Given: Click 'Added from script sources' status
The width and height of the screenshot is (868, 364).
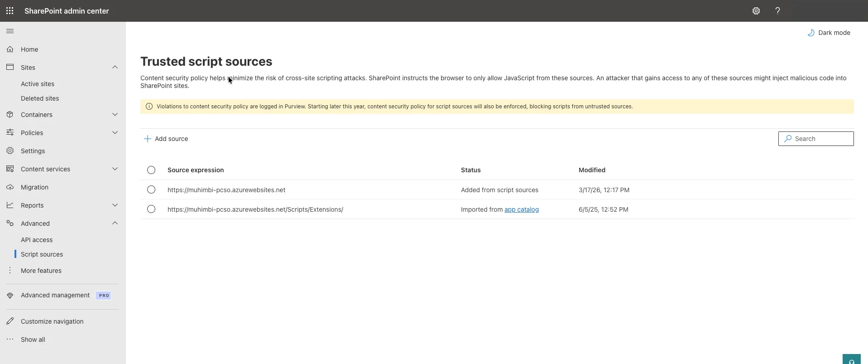Looking at the screenshot, I should [499, 190].
